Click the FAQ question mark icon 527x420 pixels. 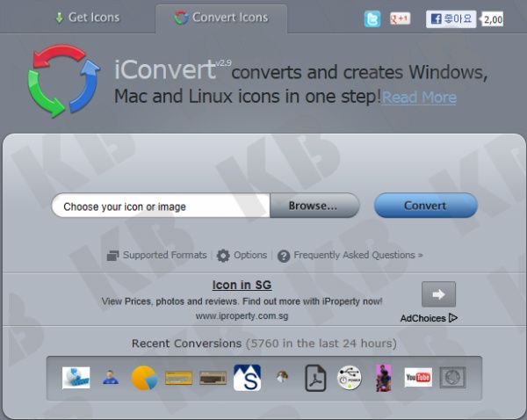click(284, 257)
